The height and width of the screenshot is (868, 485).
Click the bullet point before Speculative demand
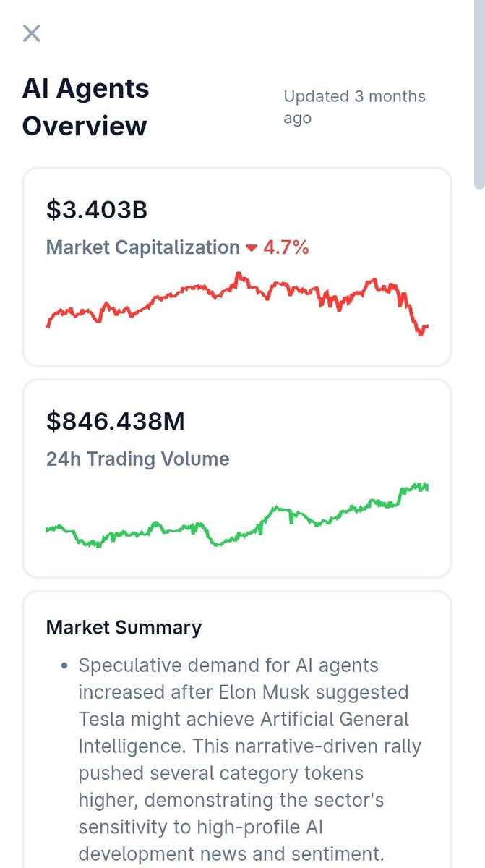65,665
